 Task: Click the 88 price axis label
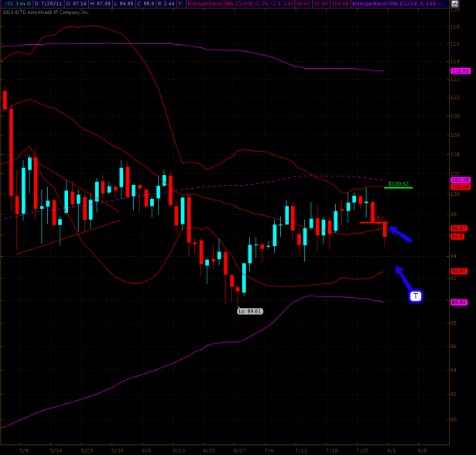pyautogui.click(x=454, y=323)
